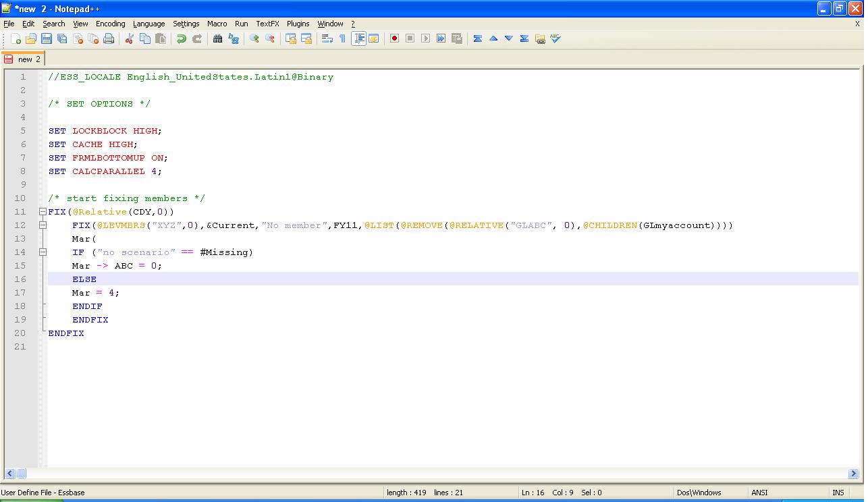Image resolution: width=868 pixels, height=502 pixels.
Task: Open the Encoding menu
Action: coord(110,24)
